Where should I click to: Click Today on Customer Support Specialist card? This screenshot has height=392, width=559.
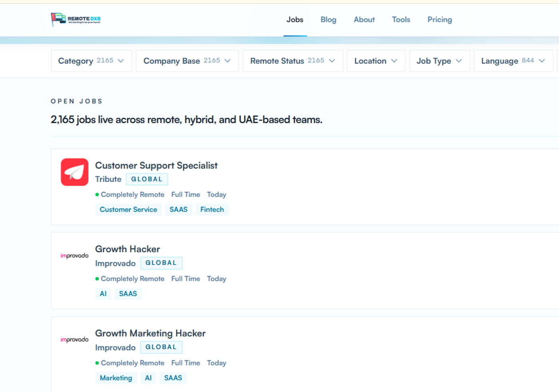tap(216, 194)
